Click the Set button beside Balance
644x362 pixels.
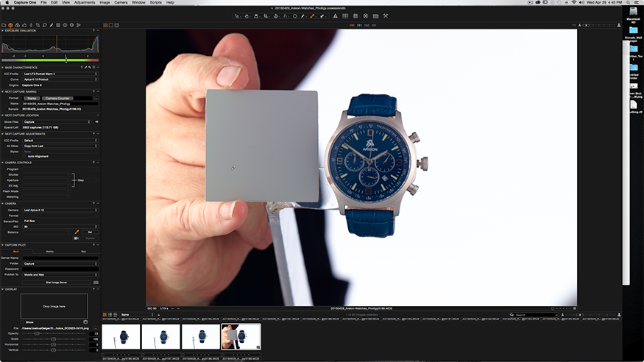coord(90,233)
